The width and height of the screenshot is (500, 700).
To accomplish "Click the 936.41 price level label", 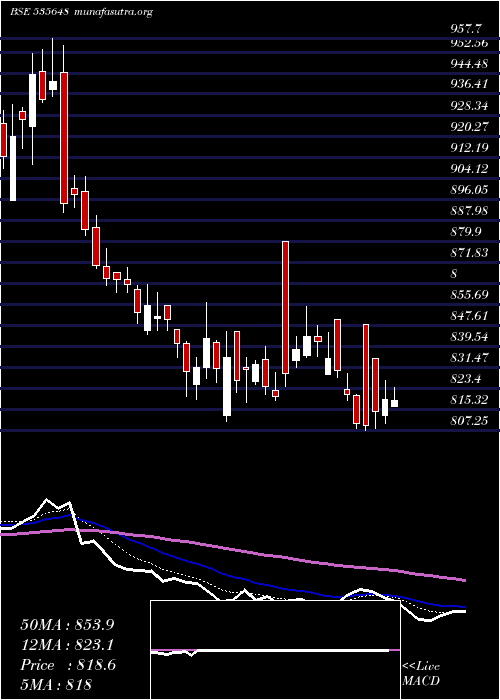I will pyautogui.click(x=469, y=83).
